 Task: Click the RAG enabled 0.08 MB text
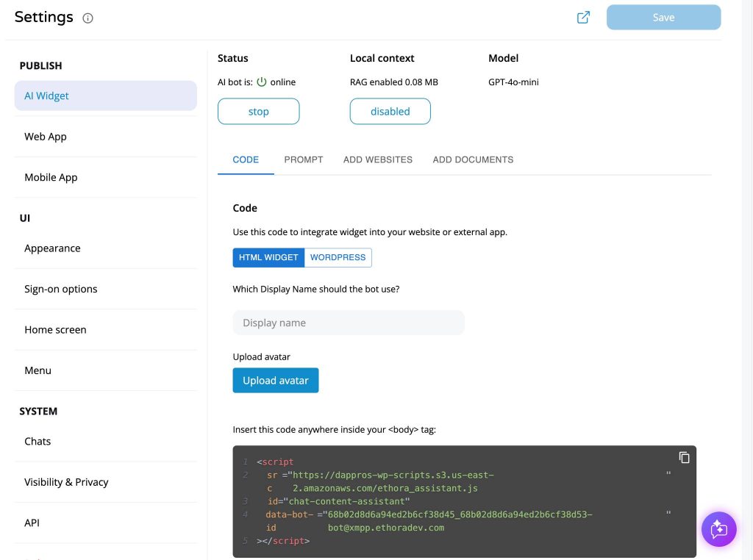394,82
